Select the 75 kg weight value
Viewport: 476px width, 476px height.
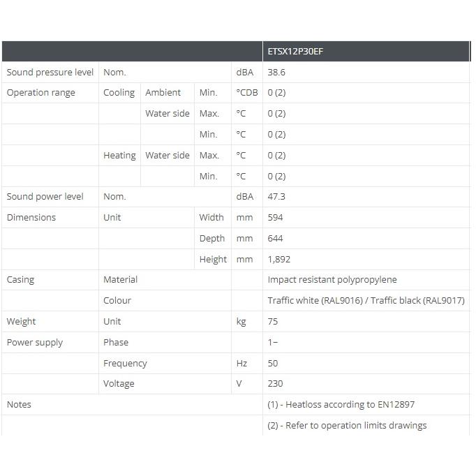coord(273,322)
